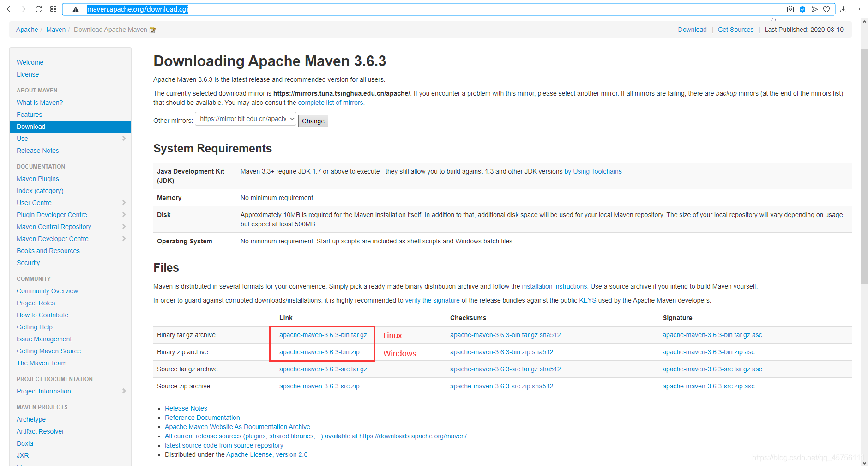Open Community Overview sidebar link
The width and height of the screenshot is (868, 466).
(x=48, y=291)
